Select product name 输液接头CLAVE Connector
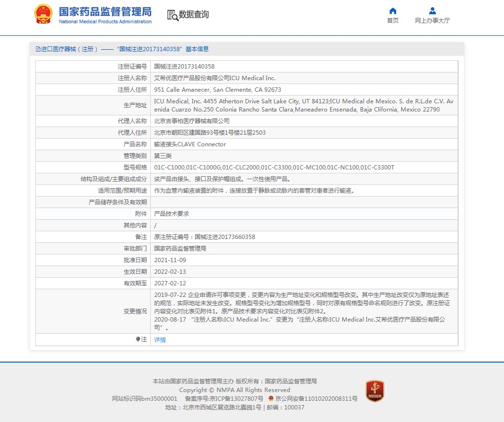504x422 pixels. [190, 144]
